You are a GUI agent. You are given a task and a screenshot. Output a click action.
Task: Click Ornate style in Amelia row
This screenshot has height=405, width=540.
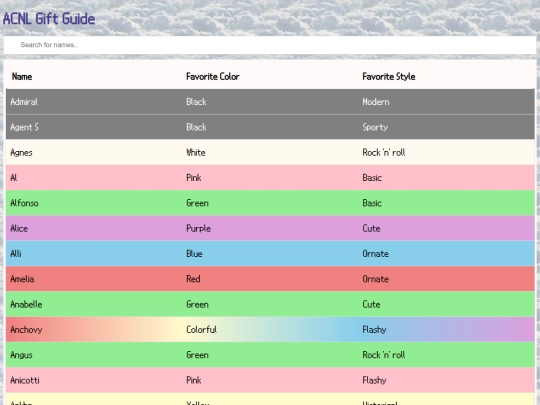[376, 279]
